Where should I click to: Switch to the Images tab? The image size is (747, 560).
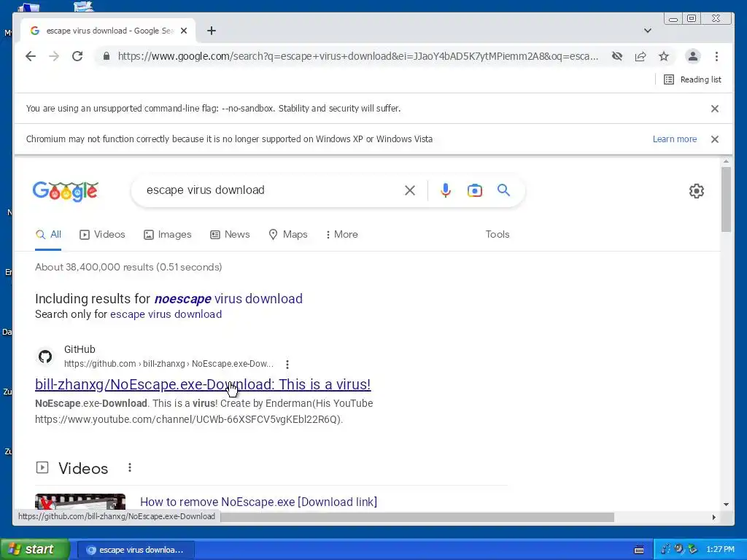pos(167,234)
